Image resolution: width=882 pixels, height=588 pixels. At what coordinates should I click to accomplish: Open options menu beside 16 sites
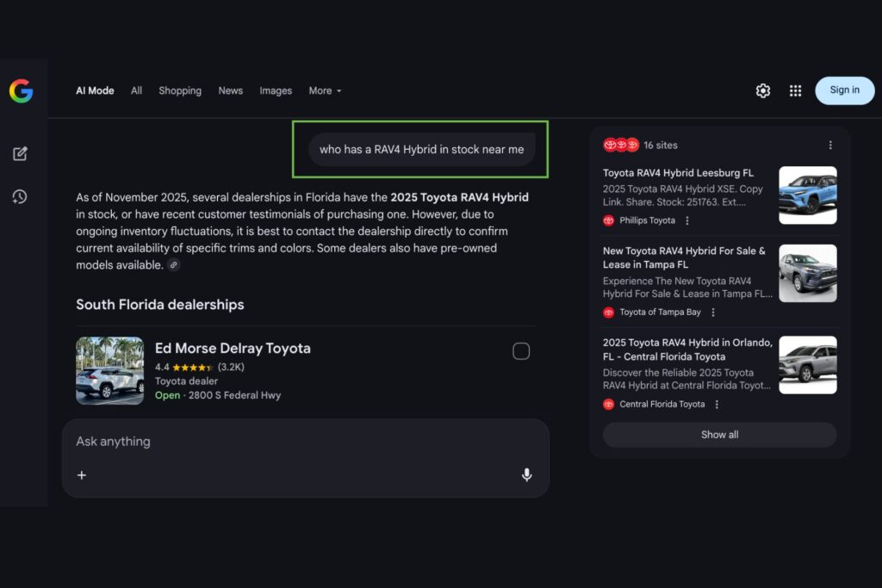click(830, 145)
